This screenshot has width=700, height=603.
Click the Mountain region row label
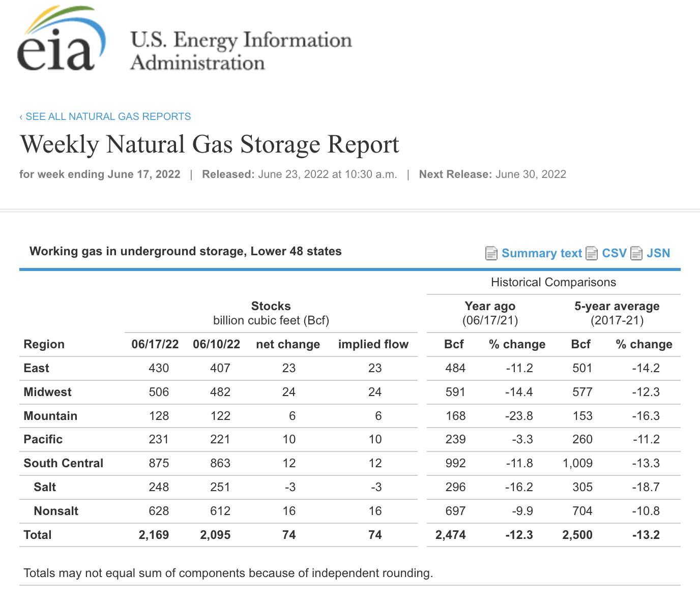[51, 416]
